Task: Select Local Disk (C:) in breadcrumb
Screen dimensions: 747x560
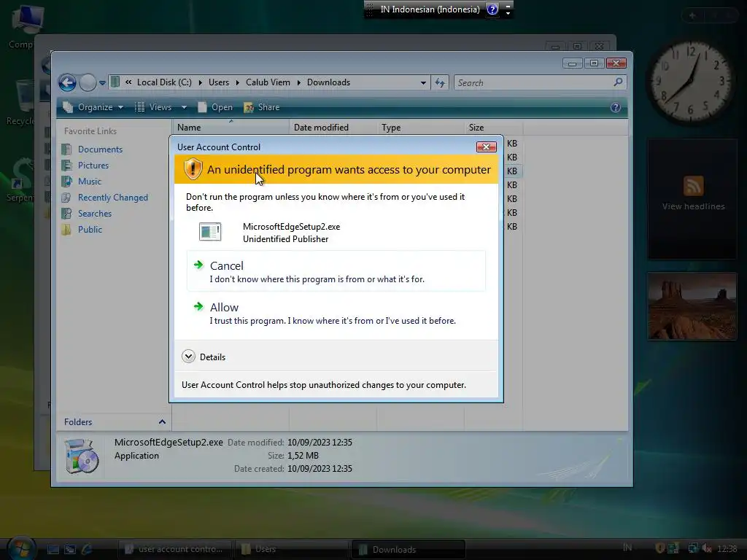Action: [x=164, y=82]
